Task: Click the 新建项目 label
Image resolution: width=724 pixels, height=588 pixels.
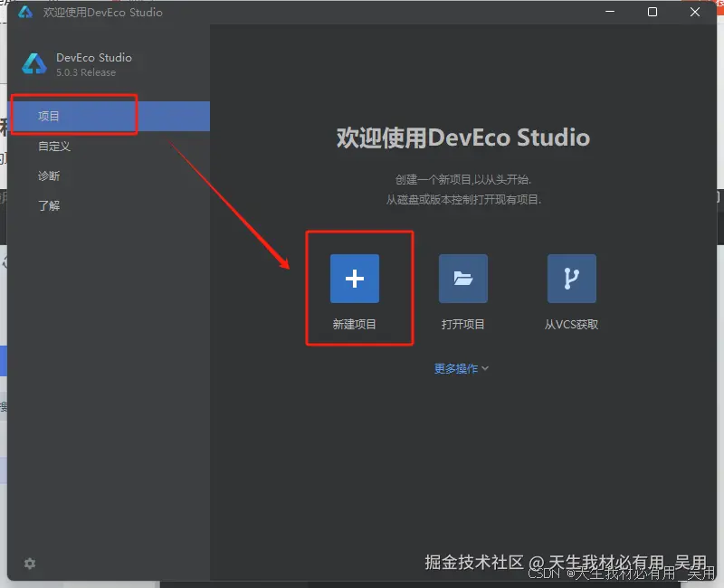Action: click(354, 324)
